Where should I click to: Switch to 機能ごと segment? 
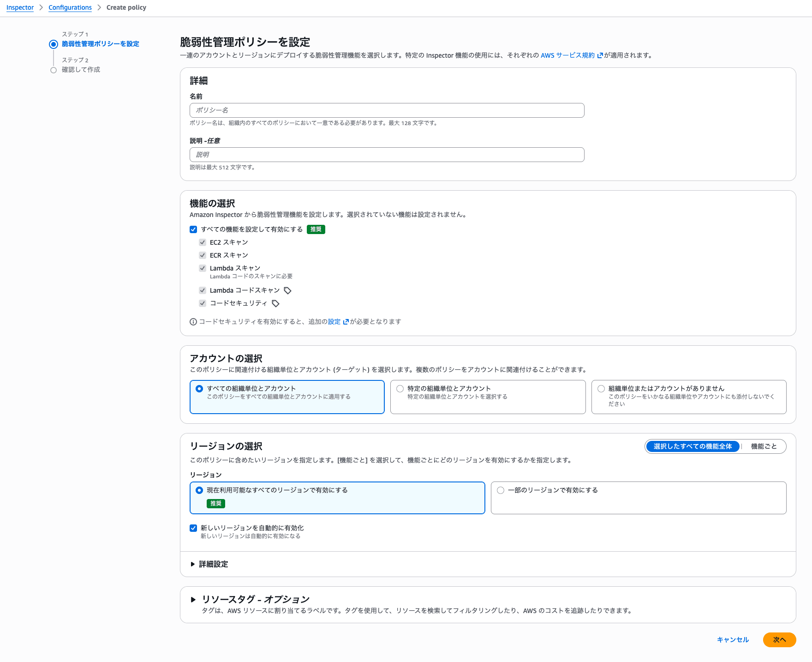click(764, 446)
